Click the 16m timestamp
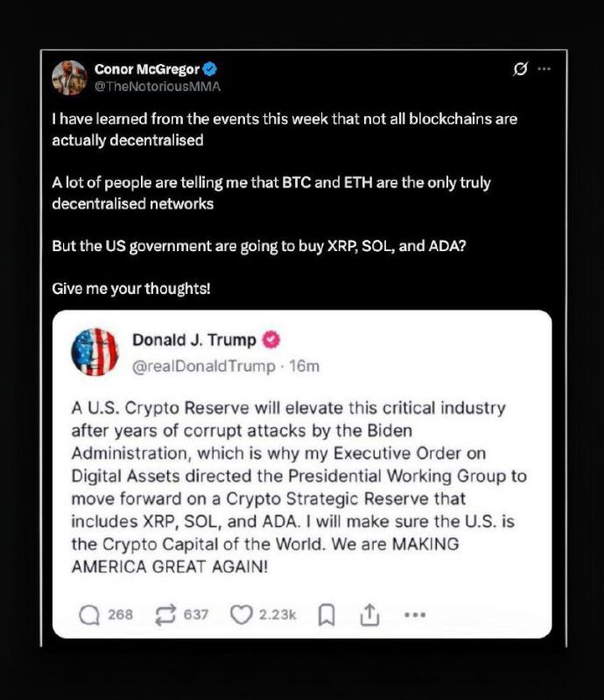This screenshot has width=604, height=700. 305,366
